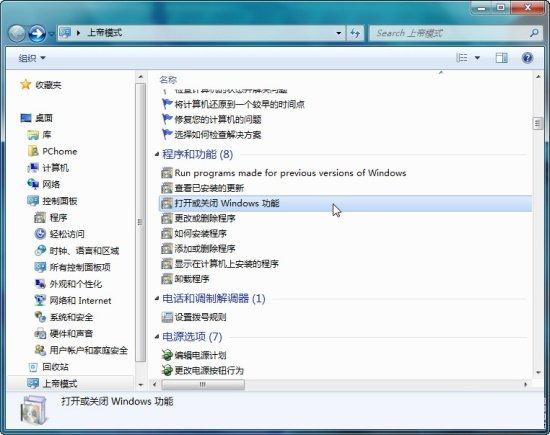Click the address bar computer icon
The image size is (550, 435).
(65, 33)
